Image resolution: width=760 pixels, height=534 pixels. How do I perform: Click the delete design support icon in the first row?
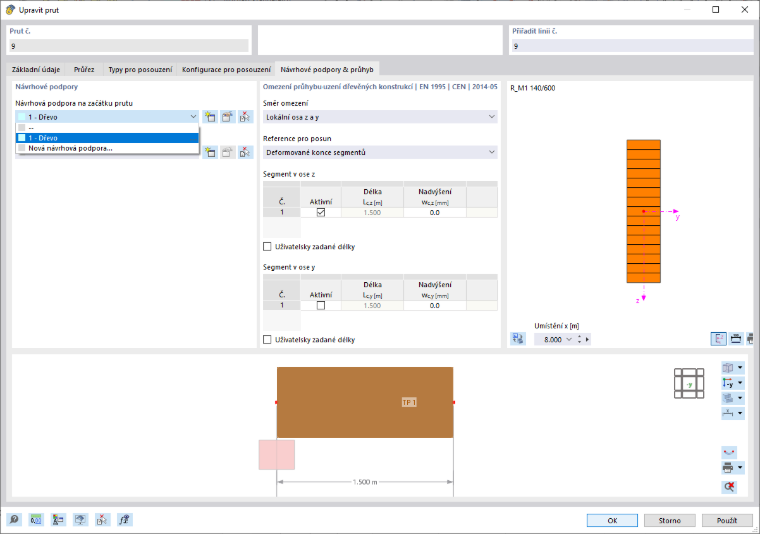[x=246, y=117]
